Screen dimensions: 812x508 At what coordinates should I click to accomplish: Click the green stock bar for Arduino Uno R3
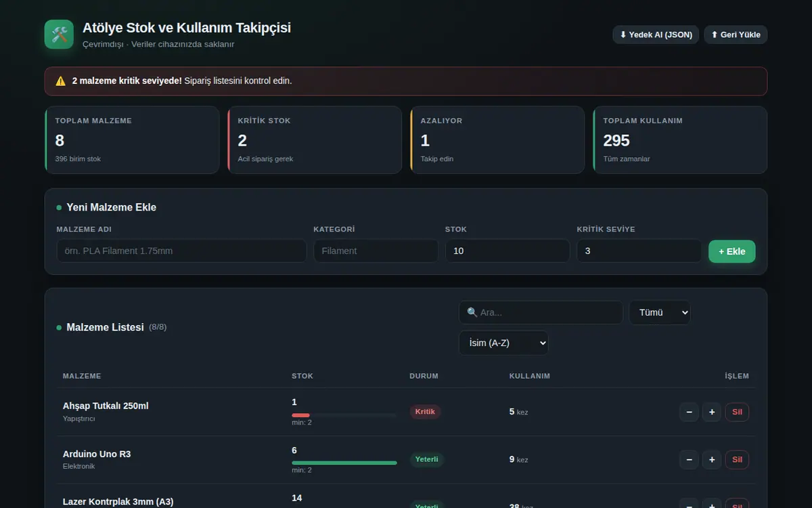(x=344, y=463)
